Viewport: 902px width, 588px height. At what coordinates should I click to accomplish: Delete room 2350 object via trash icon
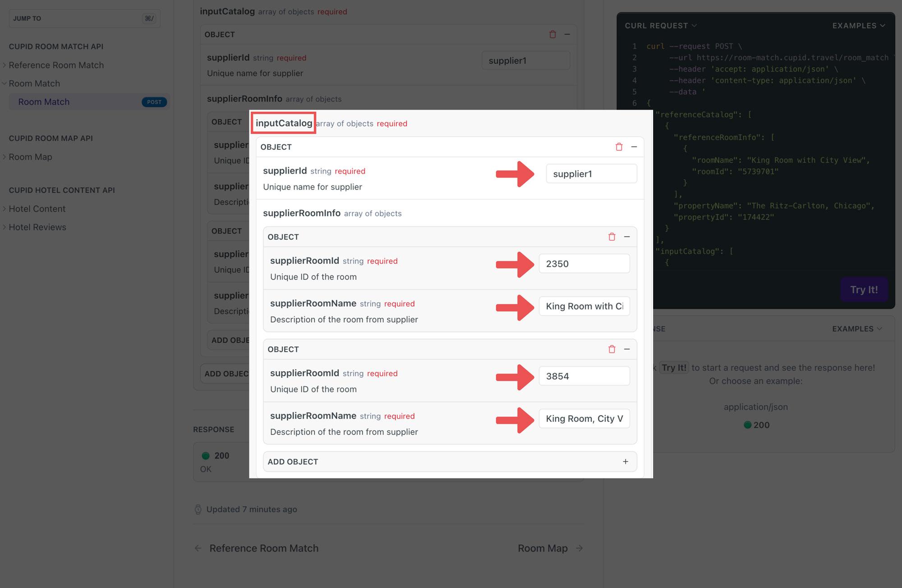coord(612,237)
